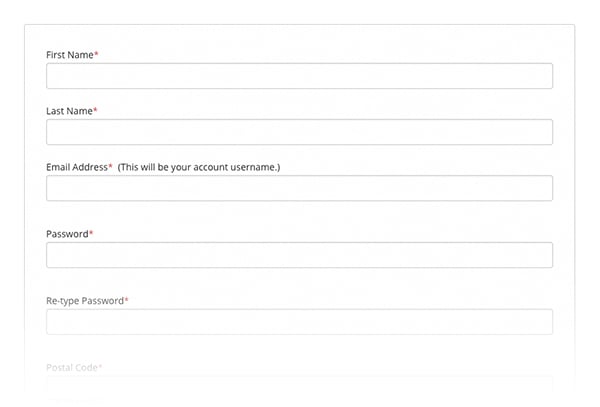
Task: Click the Email Address label text
Action: click(x=76, y=167)
